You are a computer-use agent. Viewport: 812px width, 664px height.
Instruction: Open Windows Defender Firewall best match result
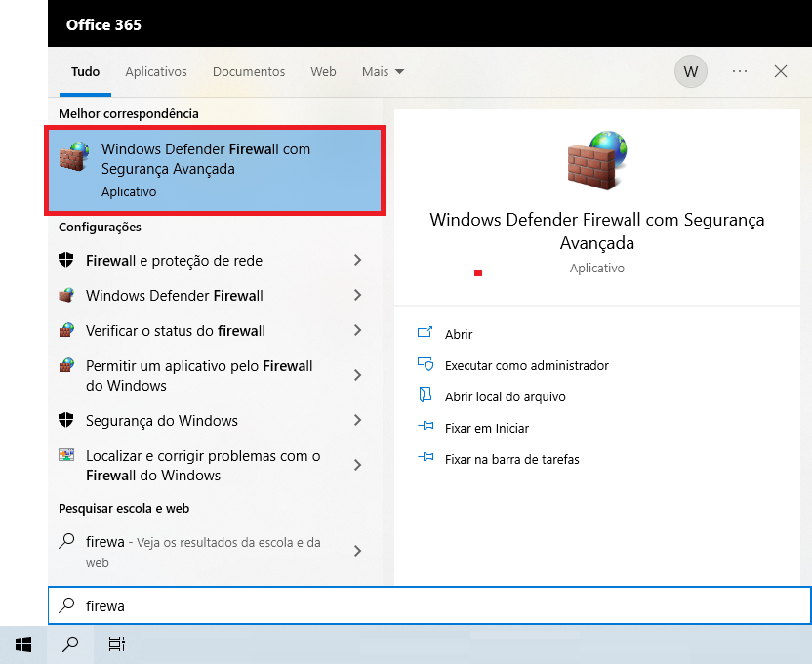pyautogui.click(x=215, y=170)
